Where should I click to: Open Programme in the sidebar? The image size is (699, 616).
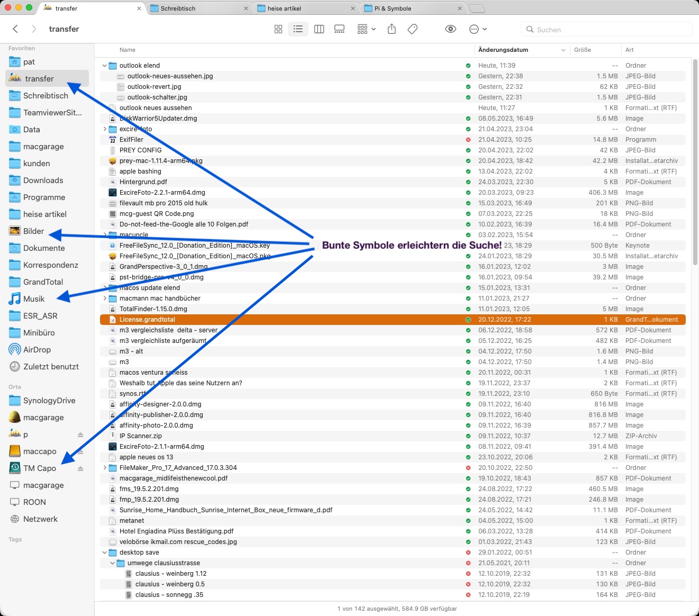click(47, 197)
